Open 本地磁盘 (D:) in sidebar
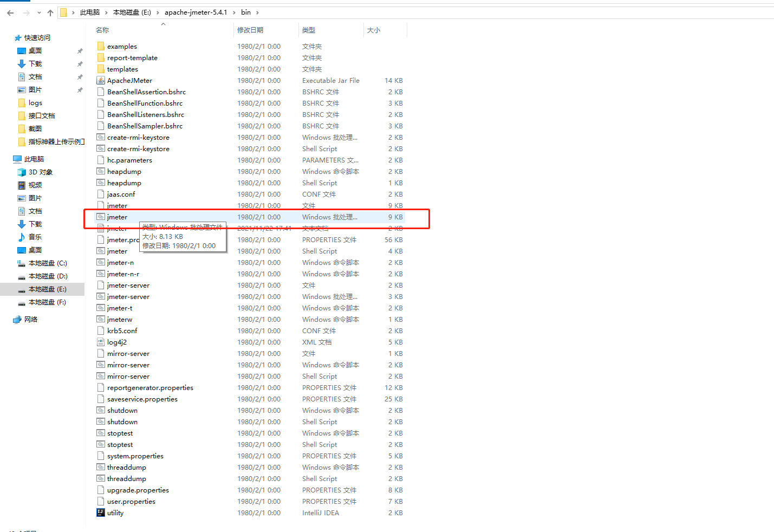Viewport: 774px width, 532px height. pyautogui.click(x=48, y=276)
